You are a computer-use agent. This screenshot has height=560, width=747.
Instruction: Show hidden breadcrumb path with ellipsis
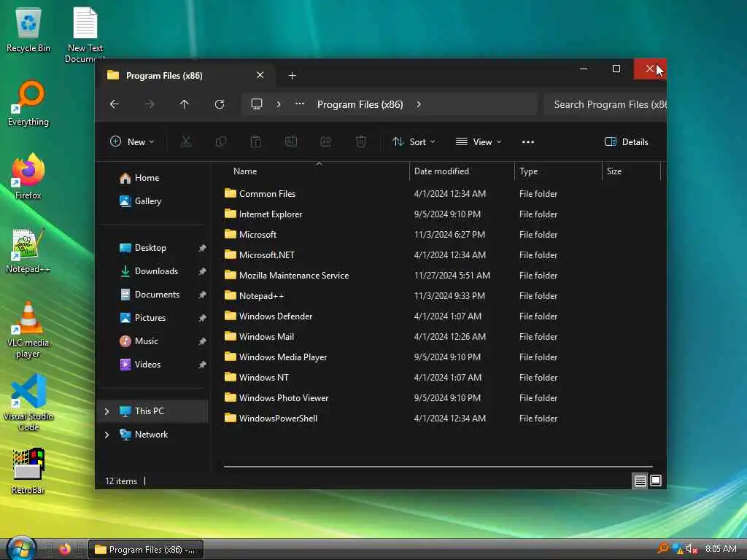299,104
